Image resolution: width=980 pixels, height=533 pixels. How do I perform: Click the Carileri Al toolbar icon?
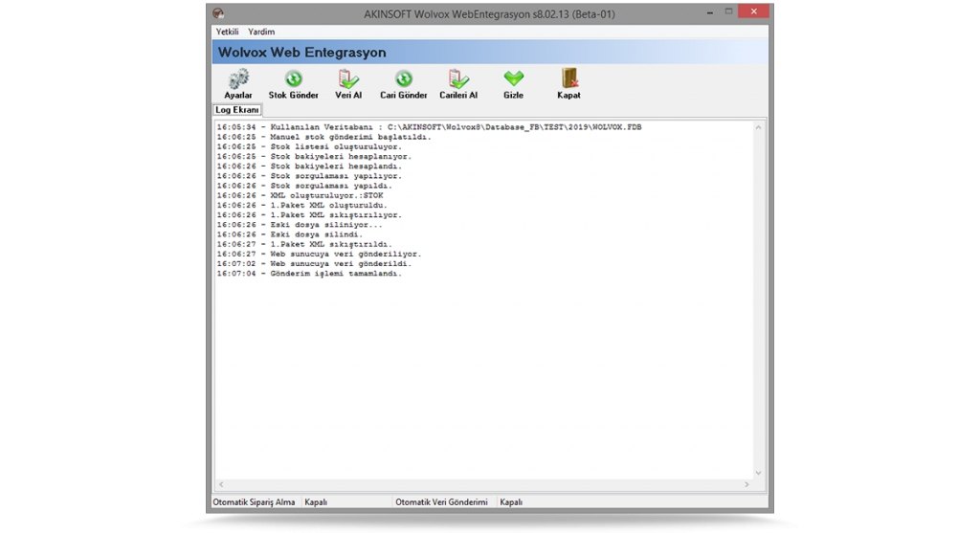[458, 79]
